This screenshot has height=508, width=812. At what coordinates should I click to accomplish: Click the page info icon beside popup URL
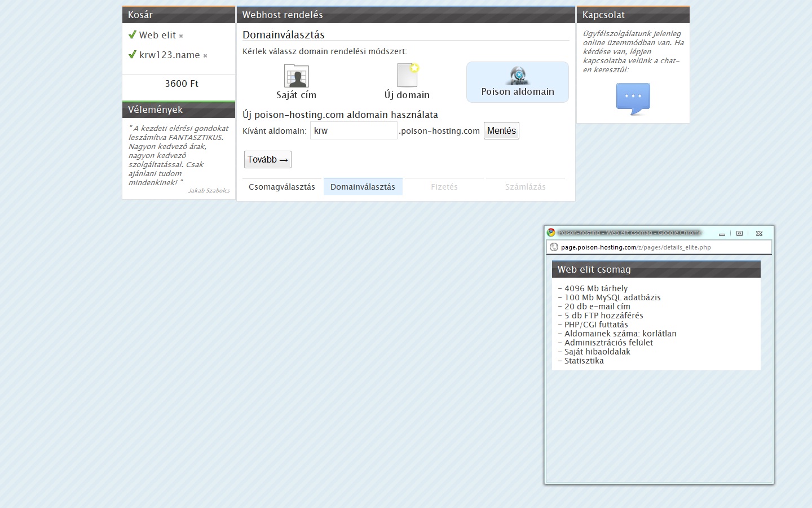[554, 247]
